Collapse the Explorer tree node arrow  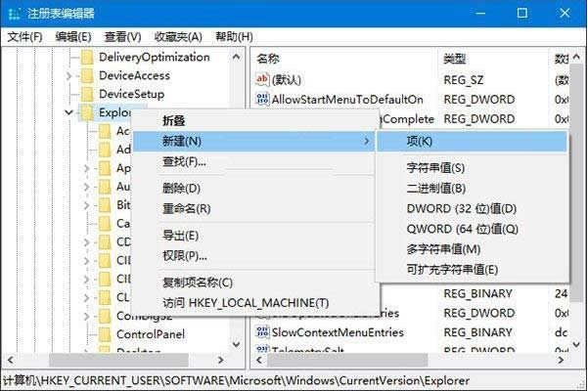click(68, 113)
